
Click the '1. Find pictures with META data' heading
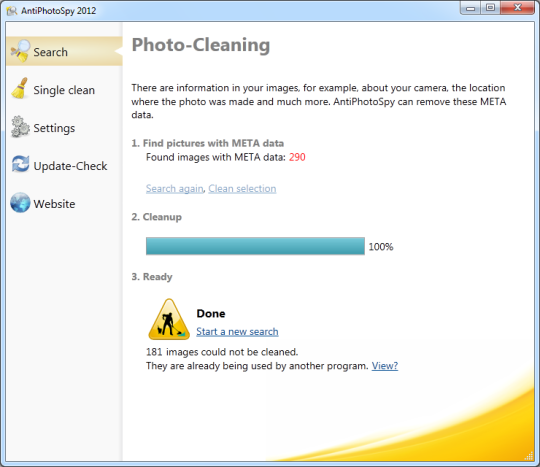[x=208, y=143]
